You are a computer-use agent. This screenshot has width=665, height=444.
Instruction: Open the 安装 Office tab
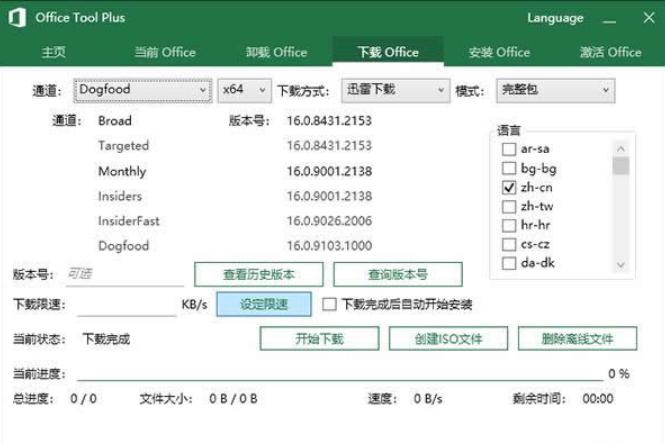point(499,52)
